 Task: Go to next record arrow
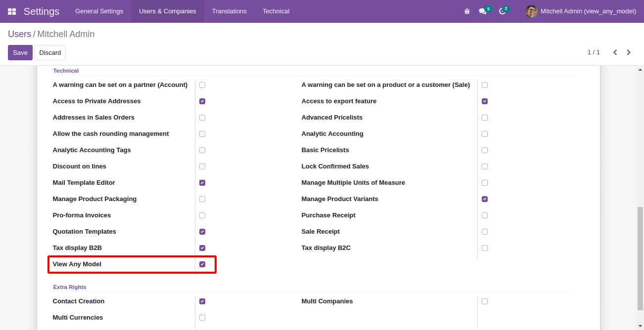tap(629, 52)
